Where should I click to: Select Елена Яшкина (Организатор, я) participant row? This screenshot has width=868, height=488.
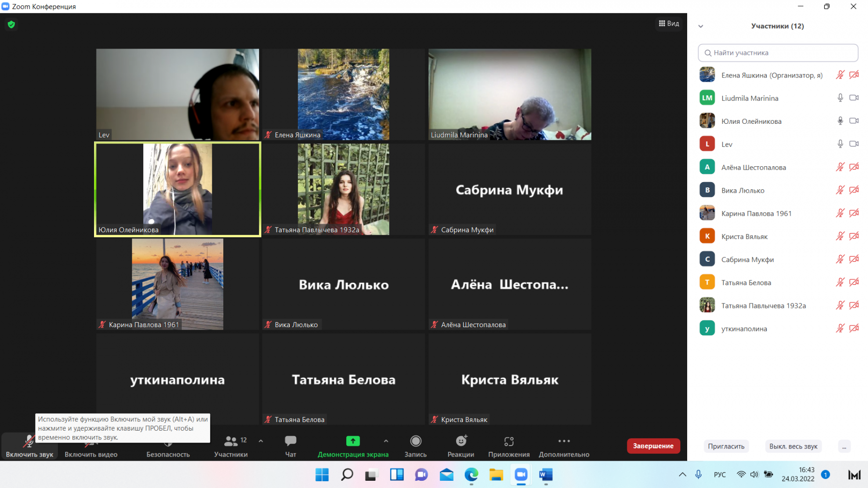click(778, 75)
